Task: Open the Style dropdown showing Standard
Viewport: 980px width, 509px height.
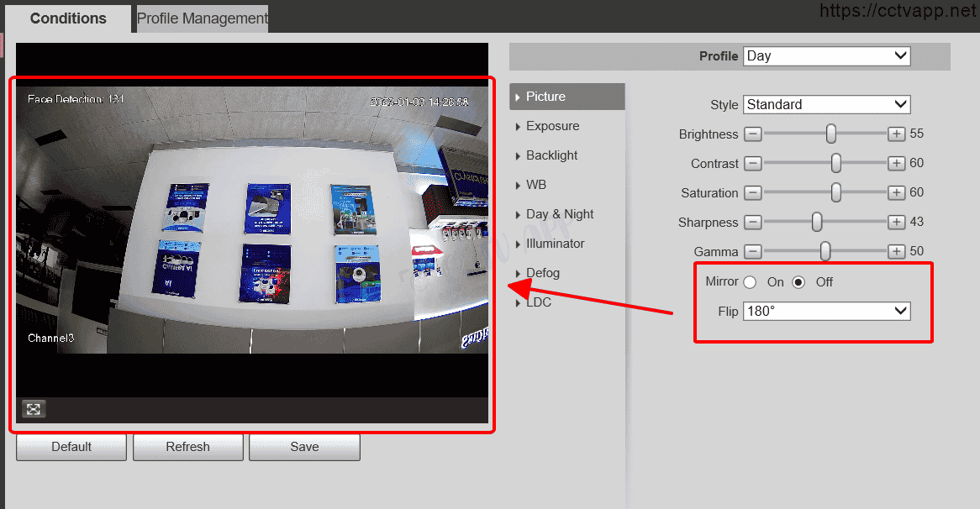Action: pyautogui.click(x=827, y=105)
